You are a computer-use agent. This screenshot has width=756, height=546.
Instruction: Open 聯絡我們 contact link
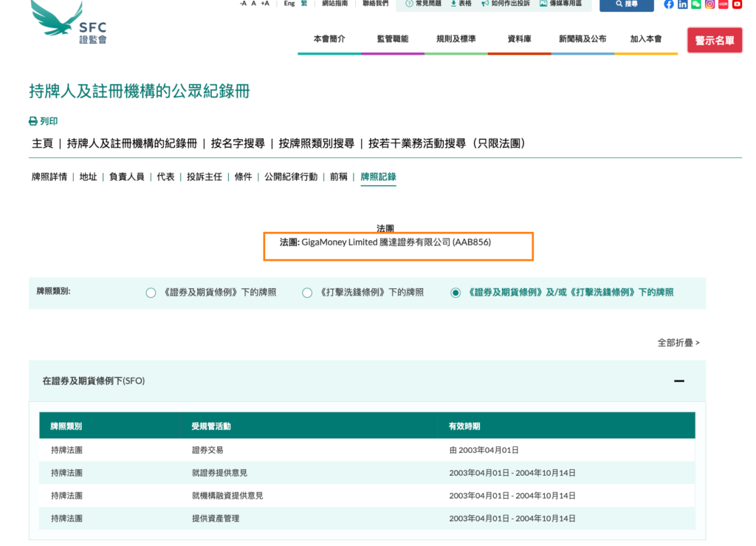coord(375,4)
